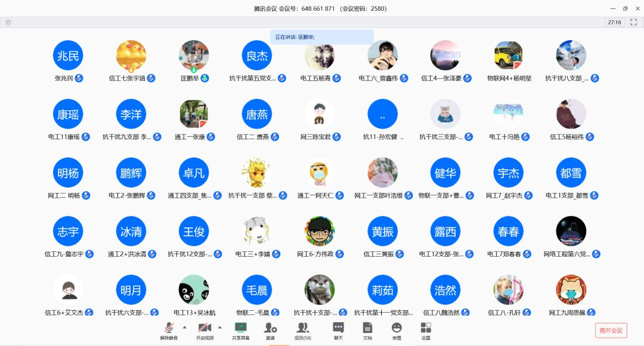Screen dimensions: 644x346
Task: Open the Invite (邀请) participants icon
Action: click(x=270, y=329)
